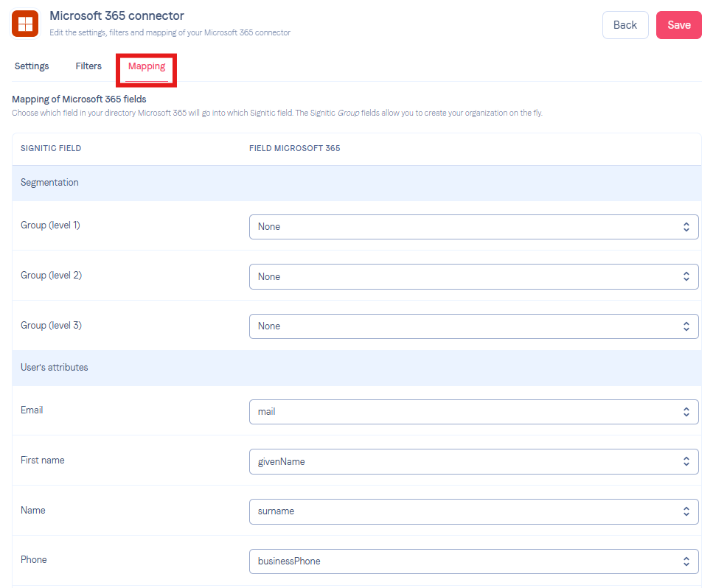Click the Microsoft 365 connector logo icon
Viewport: 713px width, 588px height.
pyautogui.click(x=25, y=24)
